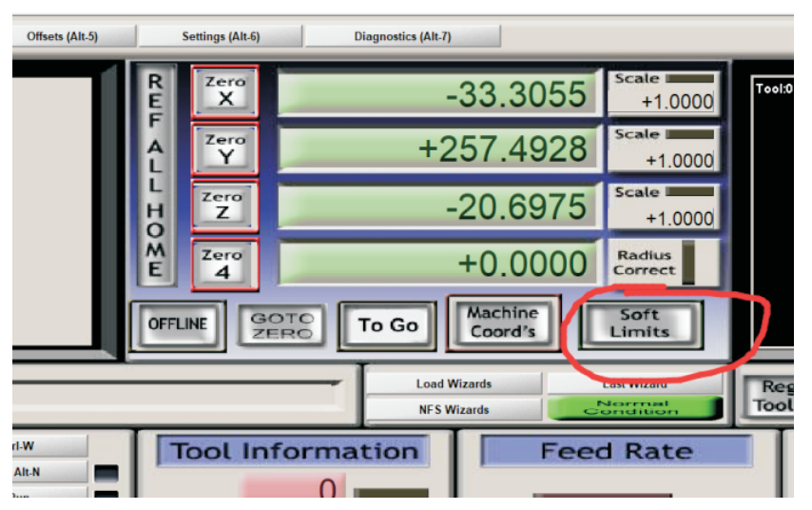The image size is (812, 510).
Task: Click the Zero X button
Action: (224, 91)
